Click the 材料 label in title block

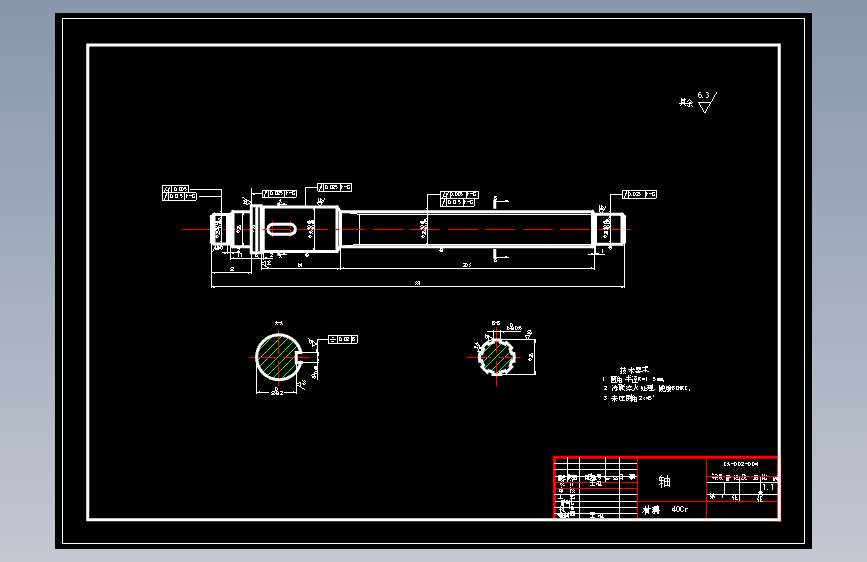pyautogui.click(x=651, y=510)
